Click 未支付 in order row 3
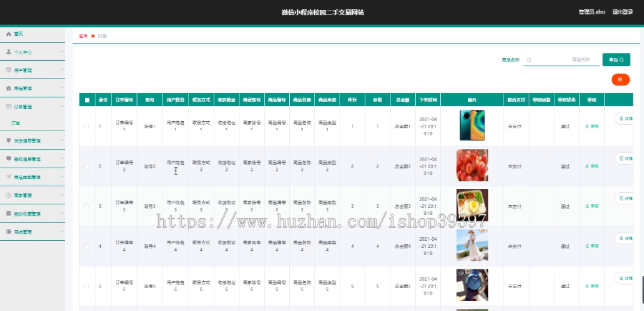The image size is (644, 311). (x=514, y=206)
